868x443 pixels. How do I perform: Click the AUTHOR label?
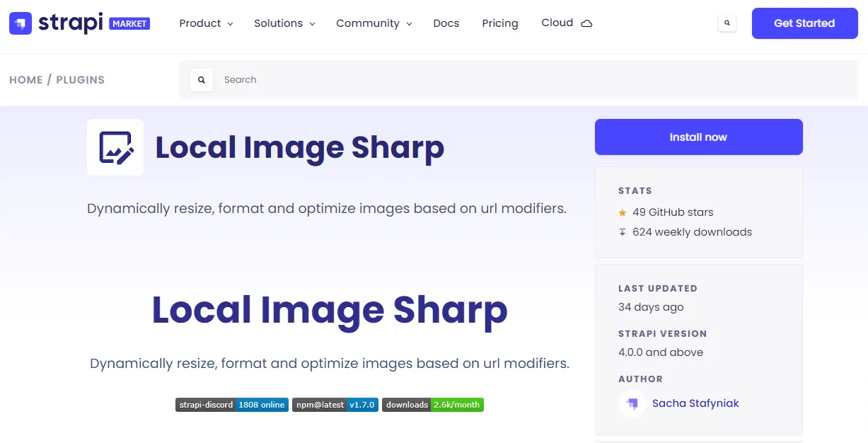[x=640, y=379]
